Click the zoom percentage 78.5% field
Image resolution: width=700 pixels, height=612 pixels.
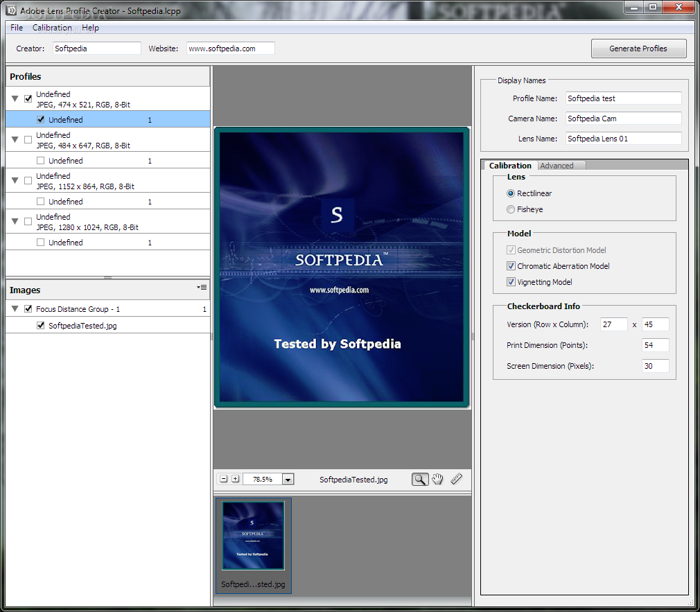pyautogui.click(x=263, y=480)
